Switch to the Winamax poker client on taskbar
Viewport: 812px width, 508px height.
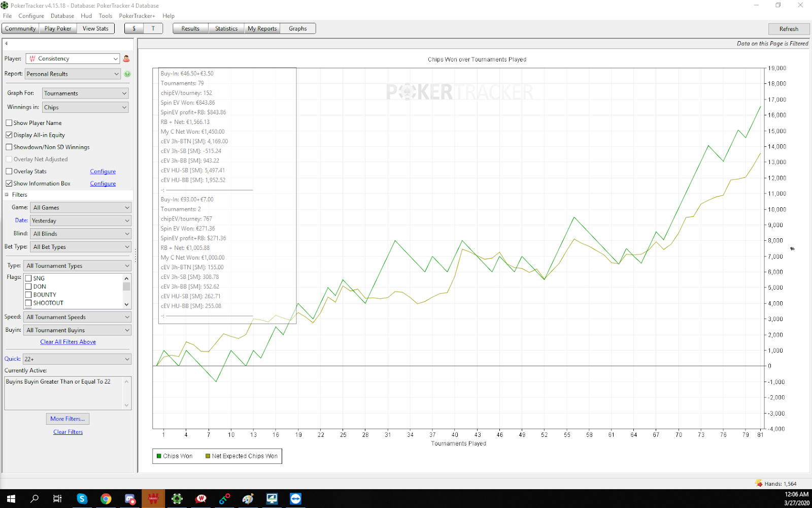point(153,499)
